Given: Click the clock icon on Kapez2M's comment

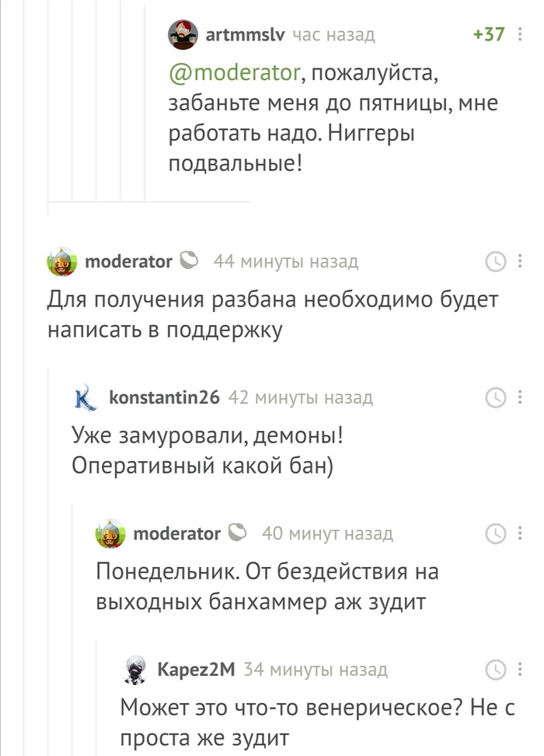Looking at the screenshot, I should click(495, 670).
